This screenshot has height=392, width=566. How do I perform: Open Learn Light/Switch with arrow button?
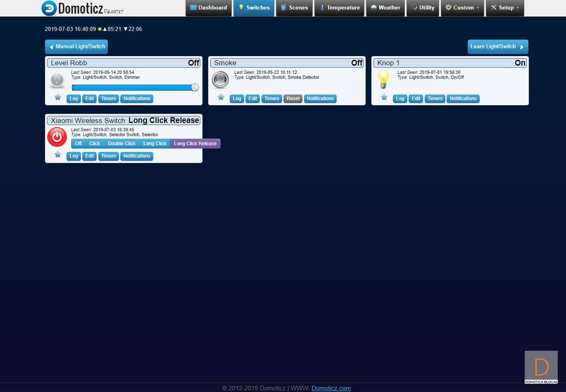[x=498, y=47]
